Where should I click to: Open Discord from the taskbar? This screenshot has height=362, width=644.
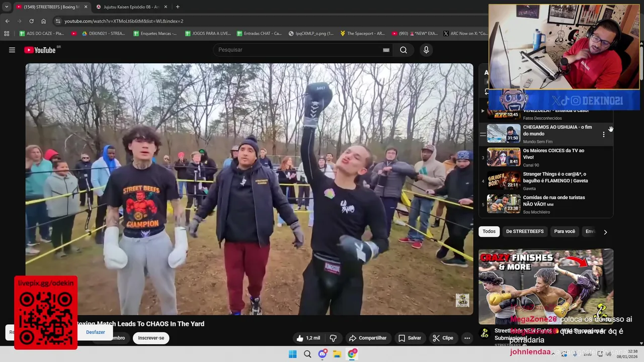pos(323,354)
